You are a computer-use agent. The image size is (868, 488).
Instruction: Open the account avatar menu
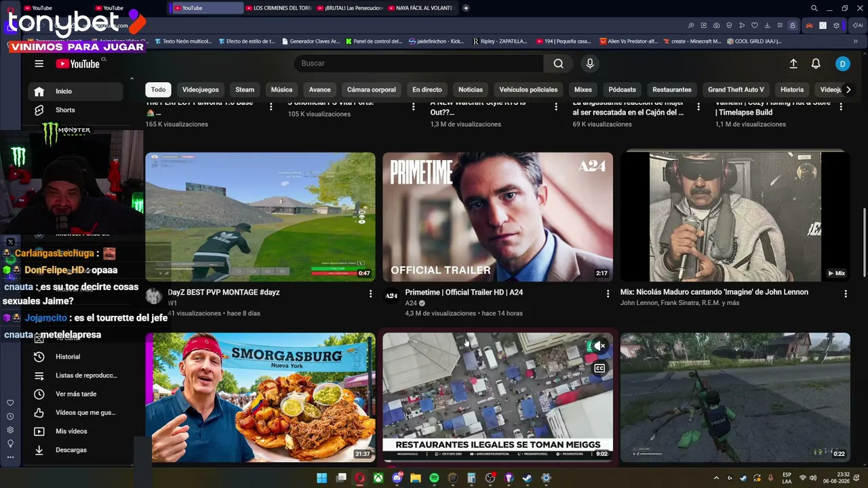click(x=842, y=64)
